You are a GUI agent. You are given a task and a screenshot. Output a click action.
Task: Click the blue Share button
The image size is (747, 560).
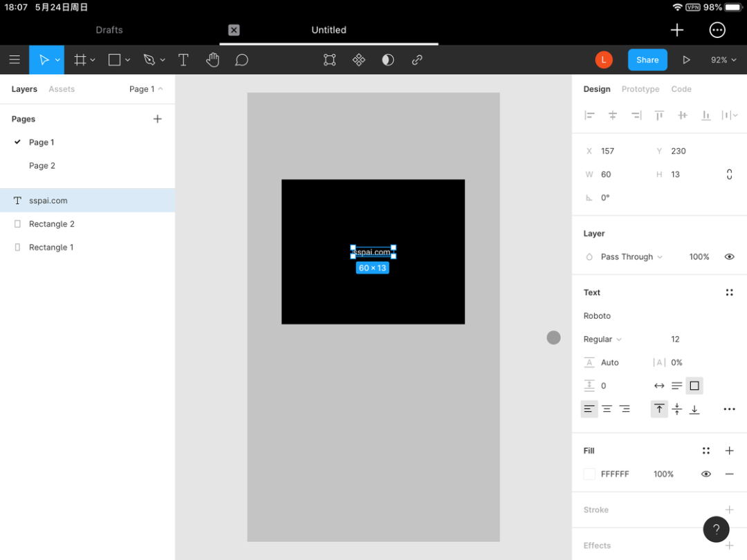coord(647,60)
